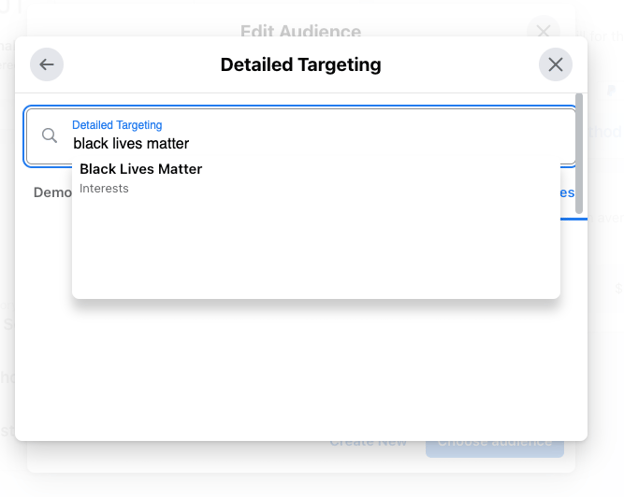The height and width of the screenshot is (497, 624).
Task: Close the Detailed Targeting dialog
Action: (556, 64)
